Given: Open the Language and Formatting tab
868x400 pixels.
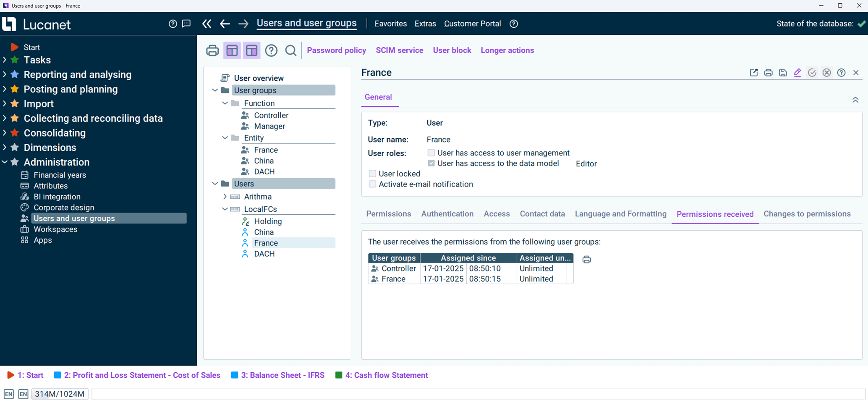Looking at the screenshot, I should [x=620, y=214].
